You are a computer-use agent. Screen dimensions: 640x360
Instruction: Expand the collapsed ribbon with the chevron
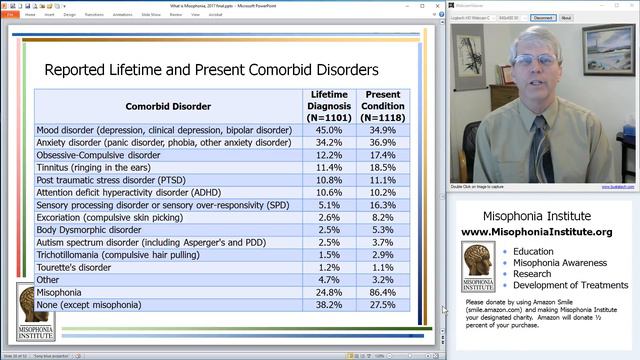click(434, 14)
